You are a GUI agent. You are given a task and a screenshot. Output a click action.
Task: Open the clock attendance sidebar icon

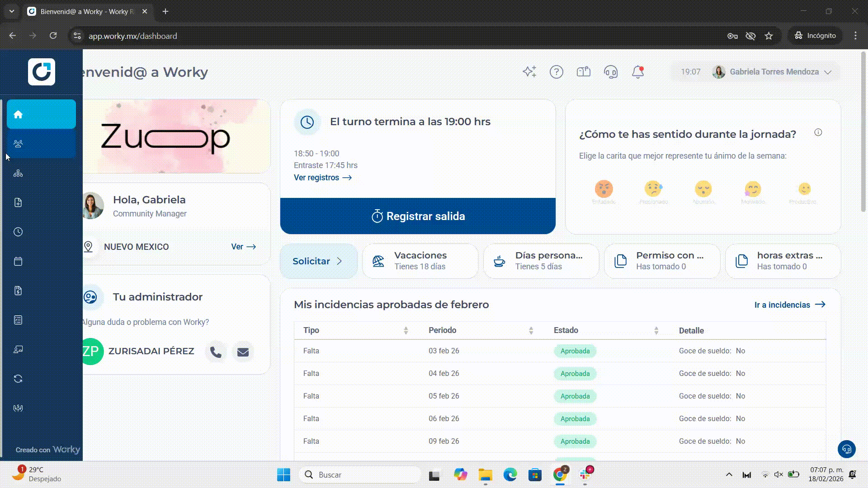pyautogui.click(x=18, y=232)
